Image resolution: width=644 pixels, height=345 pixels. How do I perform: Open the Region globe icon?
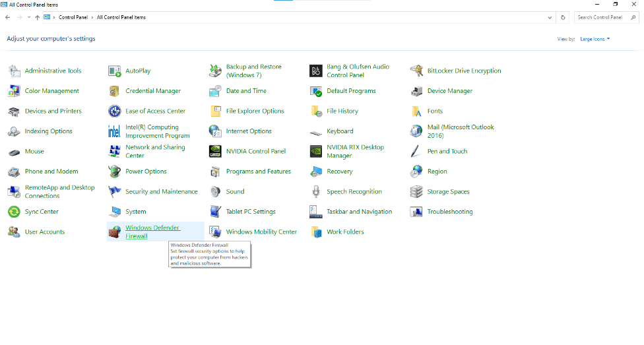[x=416, y=172]
